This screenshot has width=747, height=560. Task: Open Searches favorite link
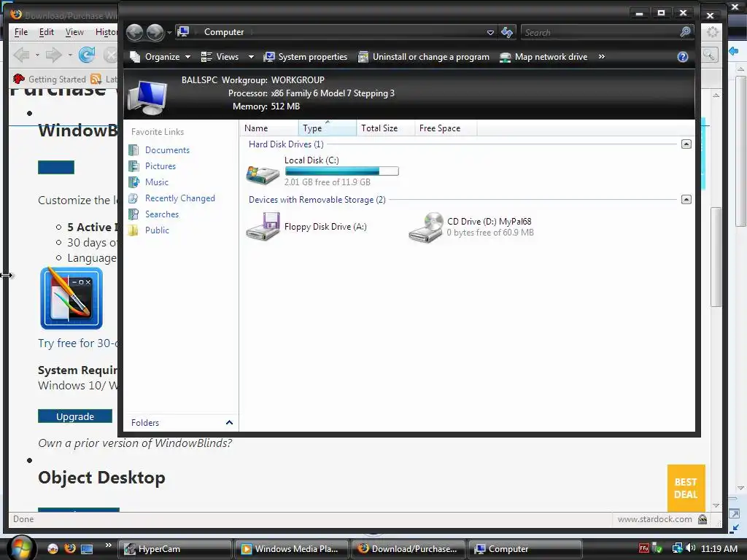[162, 214]
